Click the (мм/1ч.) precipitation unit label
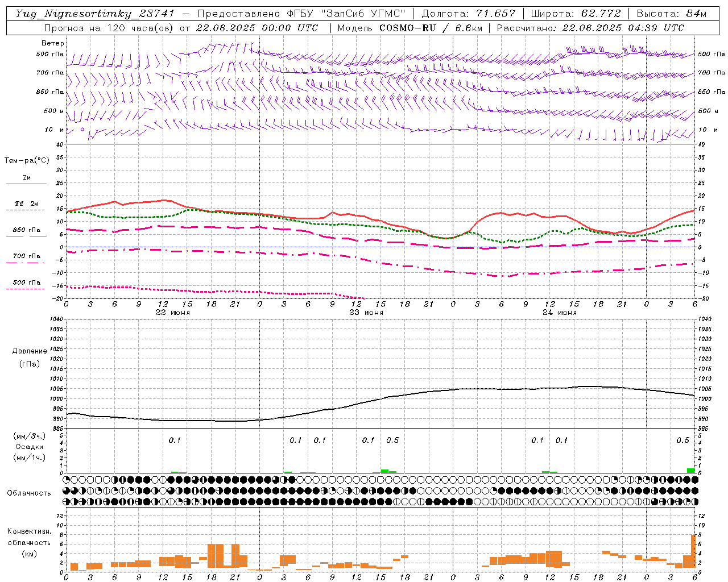Screen dimensions: 728x582 pos(30,458)
